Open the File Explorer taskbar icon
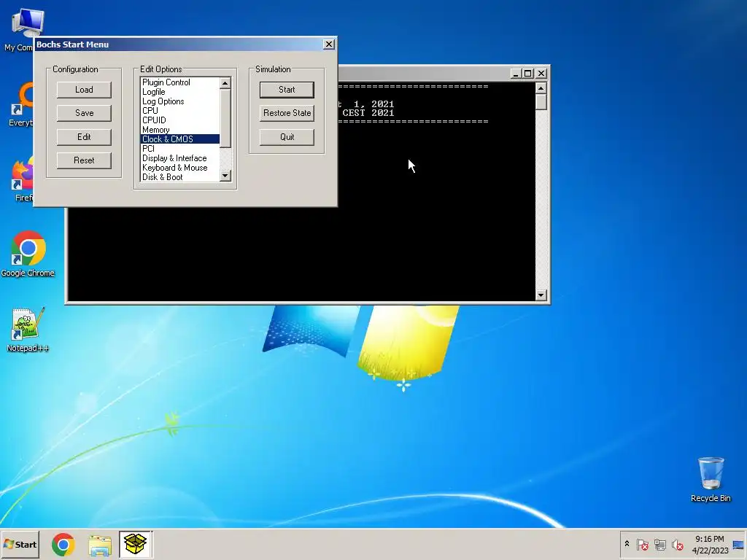 click(100, 545)
